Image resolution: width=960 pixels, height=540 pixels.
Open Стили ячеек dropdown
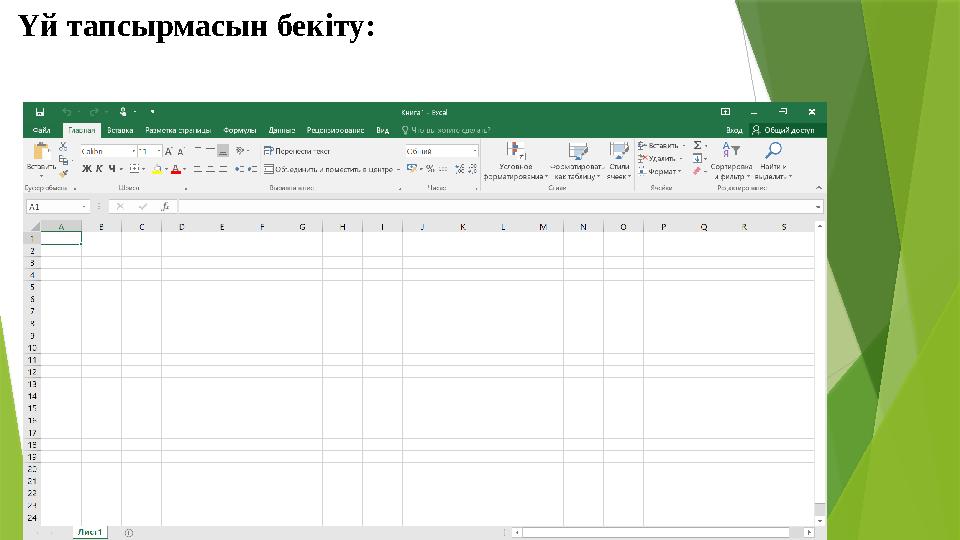click(618, 161)
